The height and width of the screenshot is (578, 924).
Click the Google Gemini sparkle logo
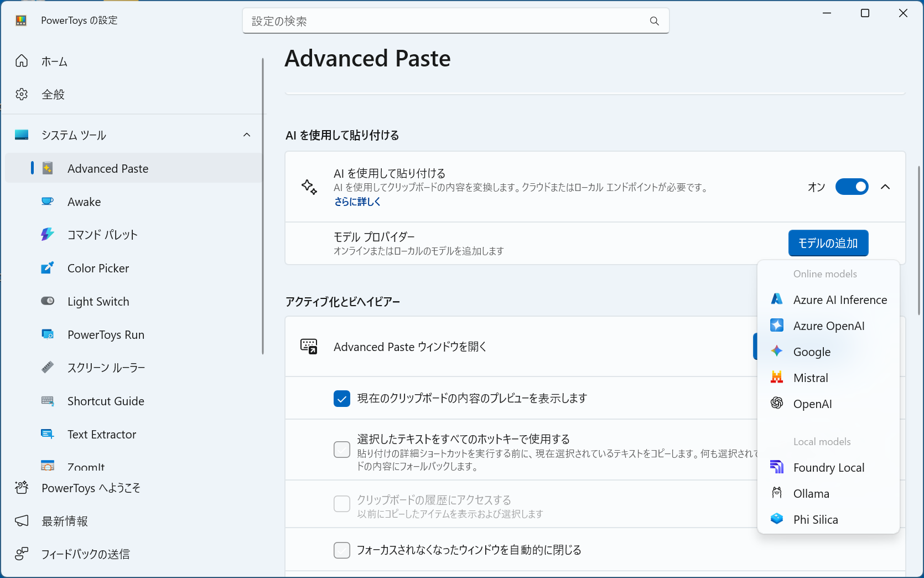point(777,352)
